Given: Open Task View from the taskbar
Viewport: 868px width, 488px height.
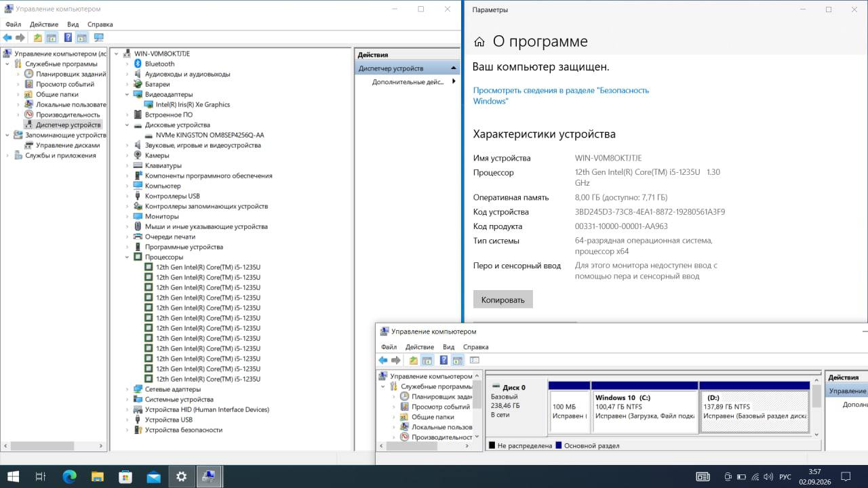Looking at the screenshot, I should (41, 476).
